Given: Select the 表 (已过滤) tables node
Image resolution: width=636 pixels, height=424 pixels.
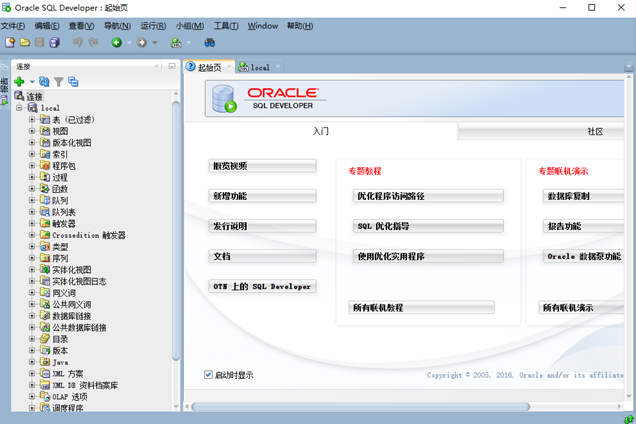Looking at the screenshot, I should coord(73,120).
